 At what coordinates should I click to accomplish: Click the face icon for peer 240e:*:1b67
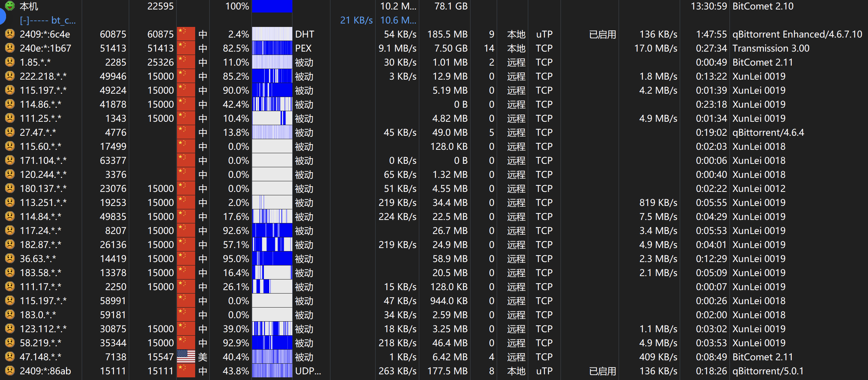pyautogui.click(x=9, y=48)
